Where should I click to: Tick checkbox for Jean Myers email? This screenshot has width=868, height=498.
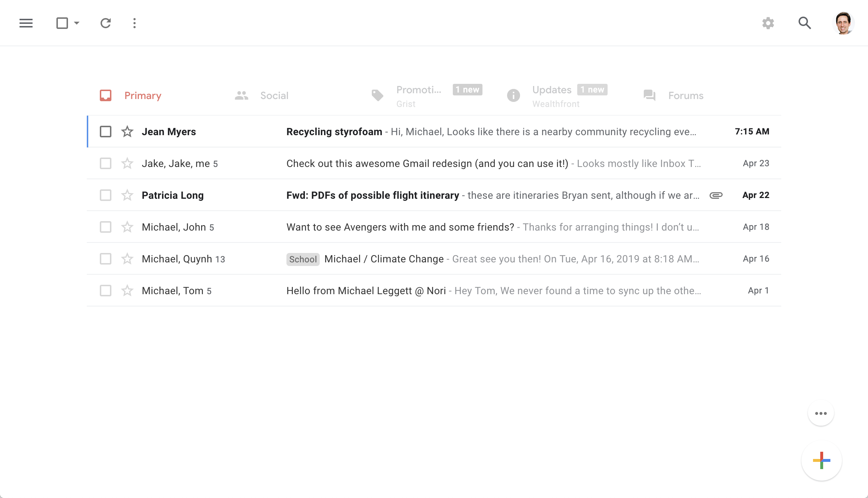tap(105, 132)
